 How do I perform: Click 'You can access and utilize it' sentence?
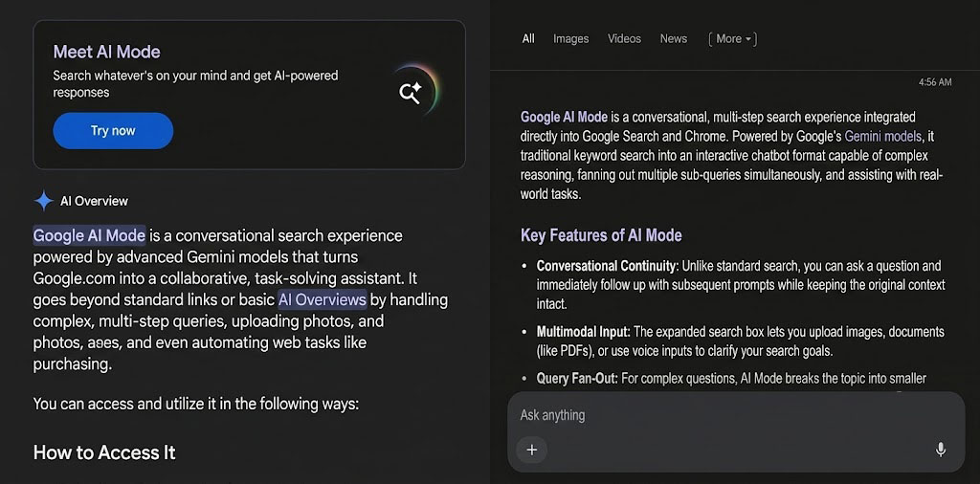coord(195,404)
